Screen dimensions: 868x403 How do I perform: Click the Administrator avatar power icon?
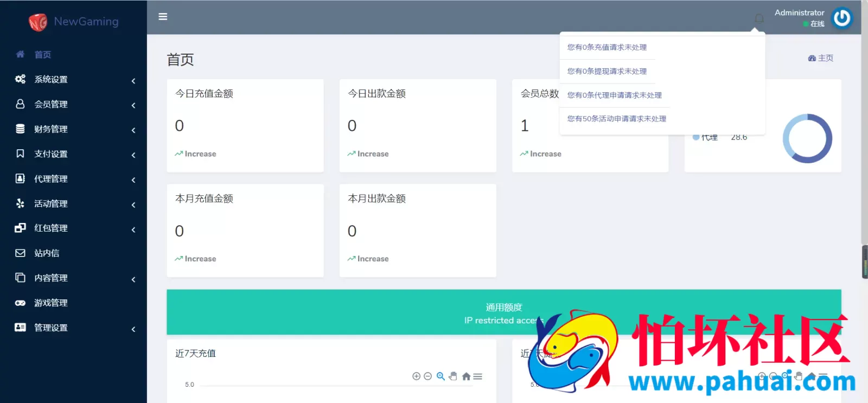tap(842, 18)
